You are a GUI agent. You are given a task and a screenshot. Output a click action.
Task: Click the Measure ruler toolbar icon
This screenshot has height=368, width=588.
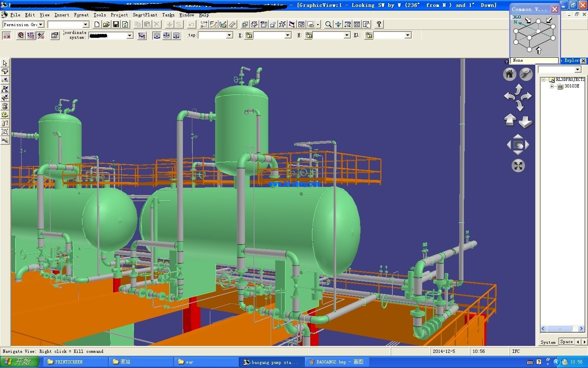pos(233,25)
